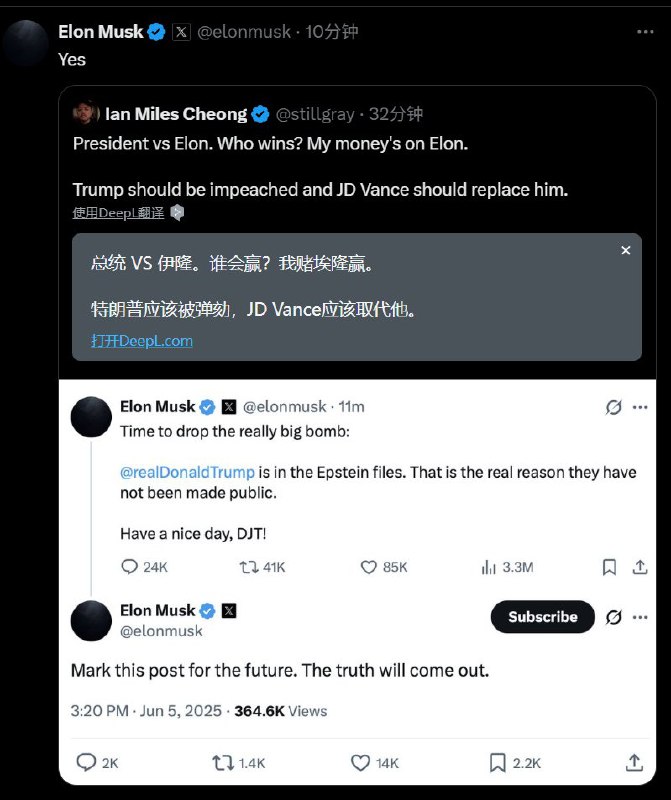Screen dimensions: 671x800
Task: Repost the 'Mark this post' reply (1.4K)
Action: pos(238,763)
